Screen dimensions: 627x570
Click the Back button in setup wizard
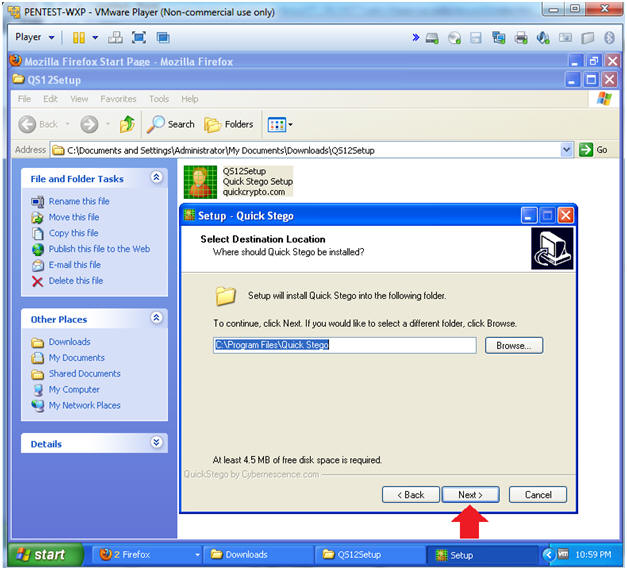click(x=411, y=494)
